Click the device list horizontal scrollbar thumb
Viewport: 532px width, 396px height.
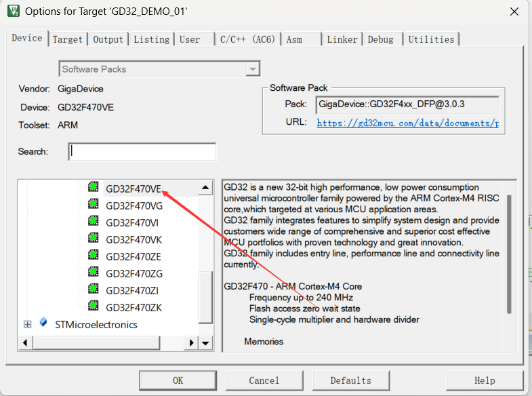click(96, 343)
